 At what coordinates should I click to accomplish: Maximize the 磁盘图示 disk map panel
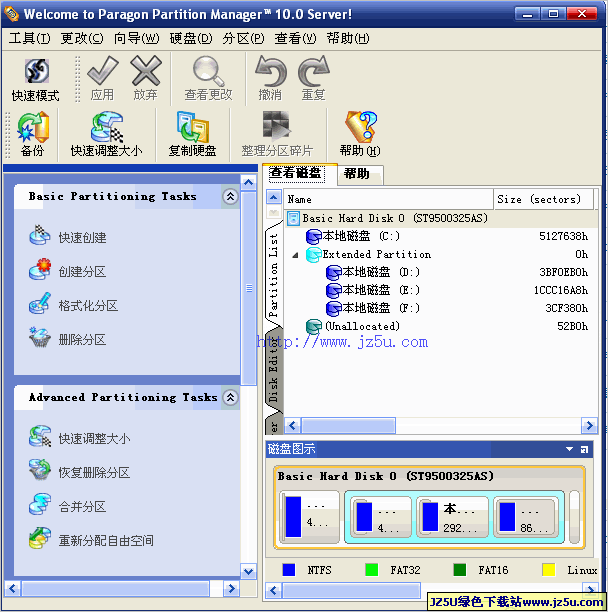click(584, 449)
